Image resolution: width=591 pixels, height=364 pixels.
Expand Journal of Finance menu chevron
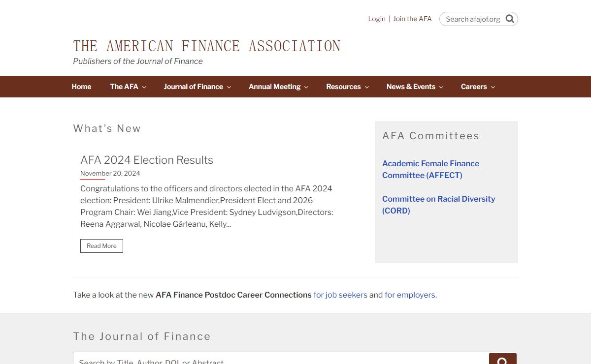click(x=229, y=87)
